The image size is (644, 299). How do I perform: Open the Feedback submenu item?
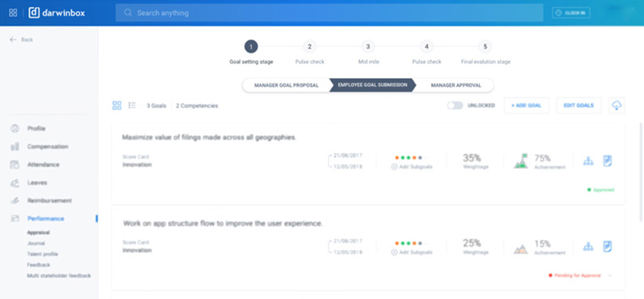pyautogui.click(x=38, y=265)
